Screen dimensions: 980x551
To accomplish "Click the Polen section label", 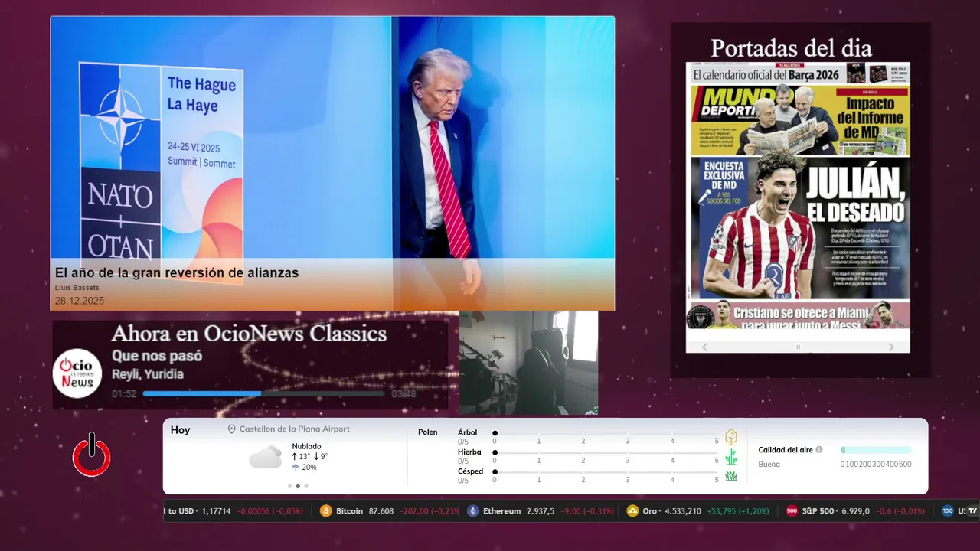I will (428, 432).
